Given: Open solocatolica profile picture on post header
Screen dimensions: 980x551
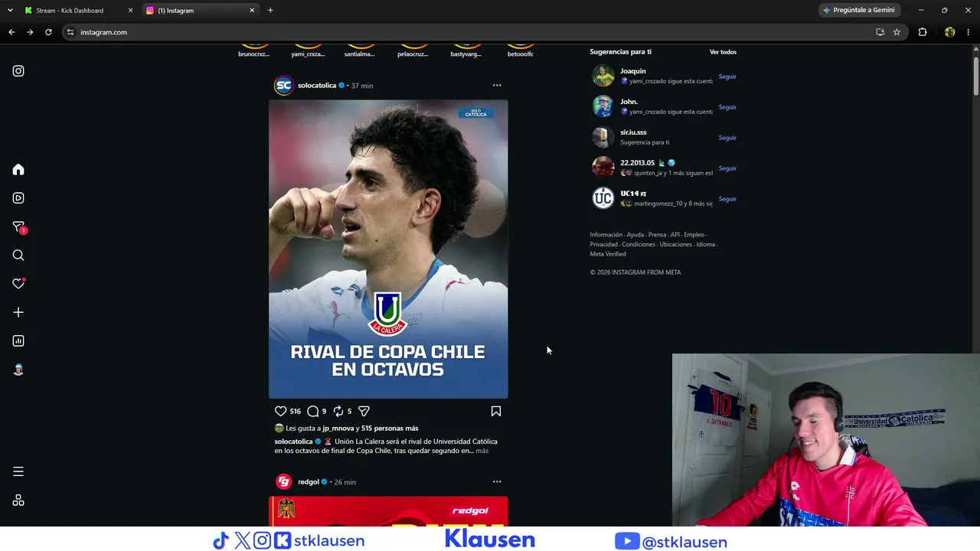Looking at the screenshot, I should click(x=283, y=86).
